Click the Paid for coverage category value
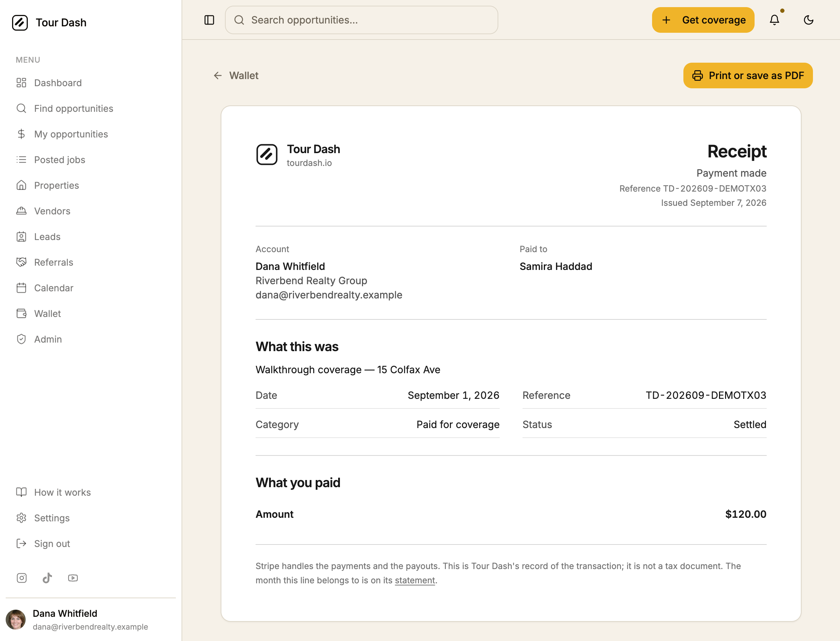840x641 pixels. (x=458, y=424)
